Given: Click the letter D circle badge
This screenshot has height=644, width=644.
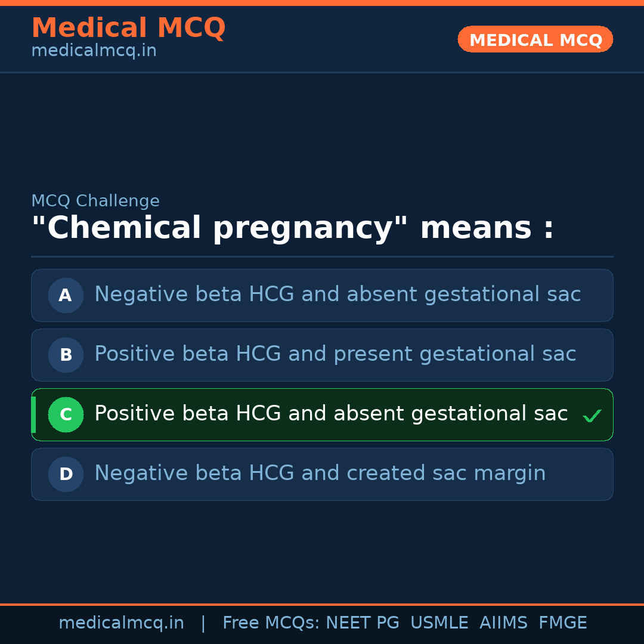Looking at the screenshot, I should [66, 474].
